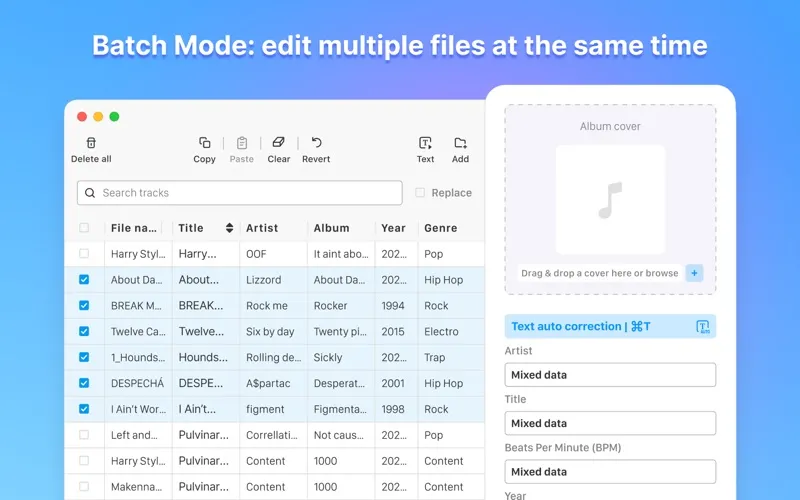
Task: Uncheck the Lizzord row checkbox
Action: [84, 280]
